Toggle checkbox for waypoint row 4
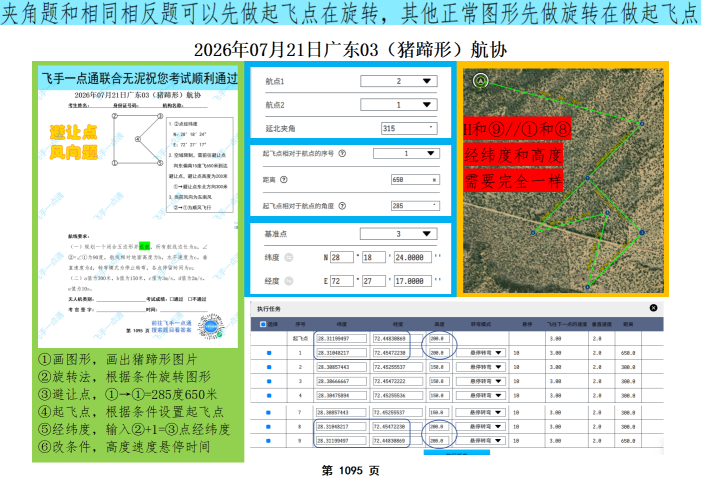The width and height of the screenshot is (701, 496). (269, 396)
